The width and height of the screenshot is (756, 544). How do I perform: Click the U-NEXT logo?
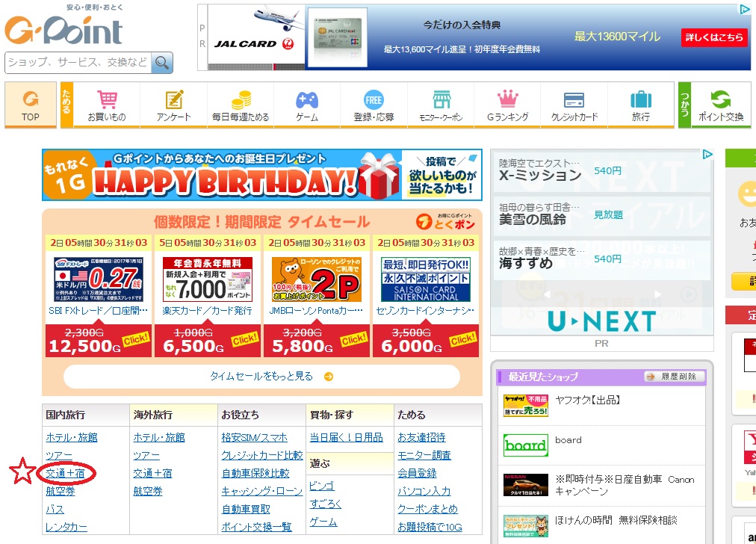click(601, 321)
